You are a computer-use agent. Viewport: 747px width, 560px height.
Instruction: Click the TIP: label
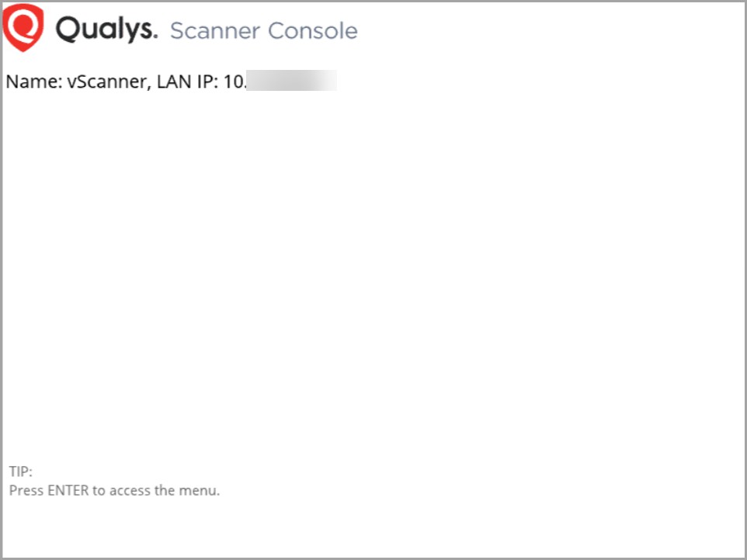(21, 471)
